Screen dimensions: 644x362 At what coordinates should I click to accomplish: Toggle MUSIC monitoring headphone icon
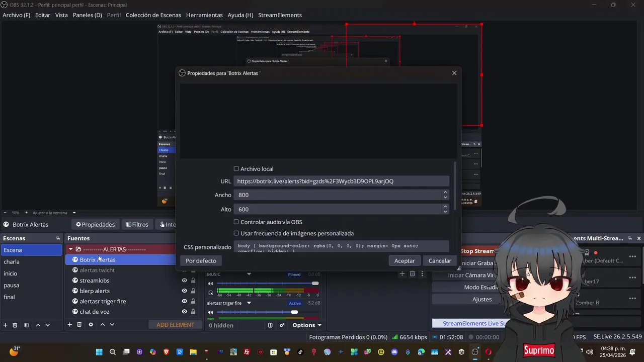[211, 293]
